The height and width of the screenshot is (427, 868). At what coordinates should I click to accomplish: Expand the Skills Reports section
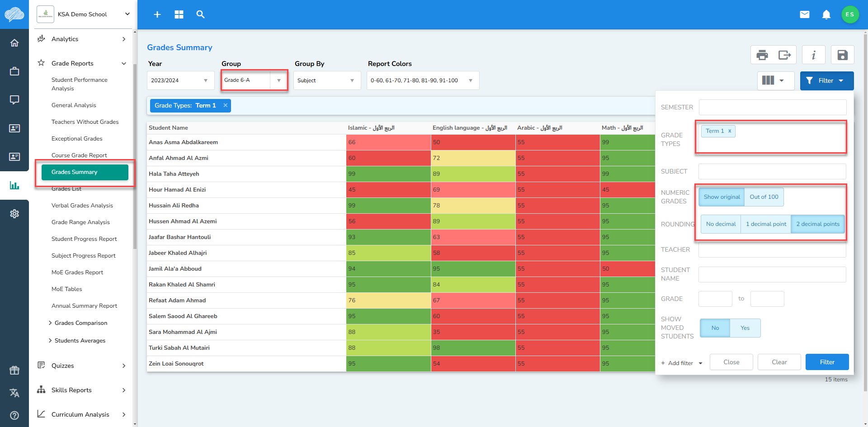point(83,390)
